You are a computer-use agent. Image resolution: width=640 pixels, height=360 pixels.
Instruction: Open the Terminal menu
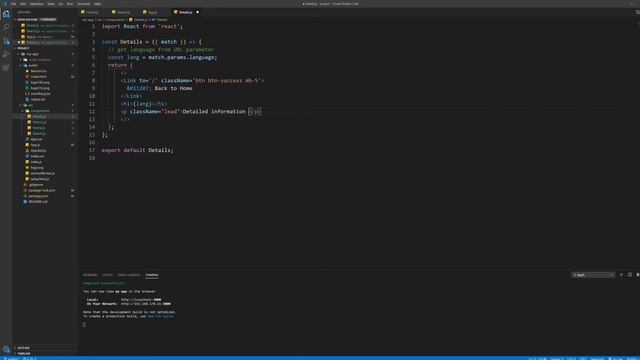83,4
